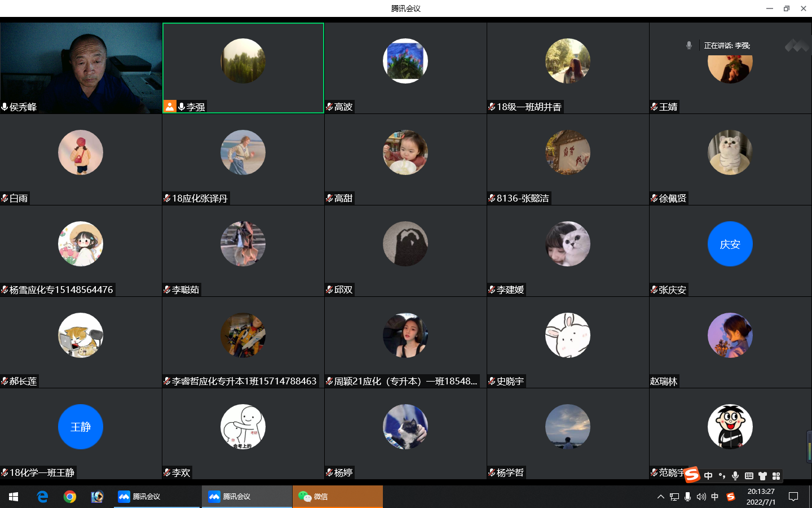Open the Sogou toolbox grid icon
Screen dimensions: 812x508
[776, 476]
